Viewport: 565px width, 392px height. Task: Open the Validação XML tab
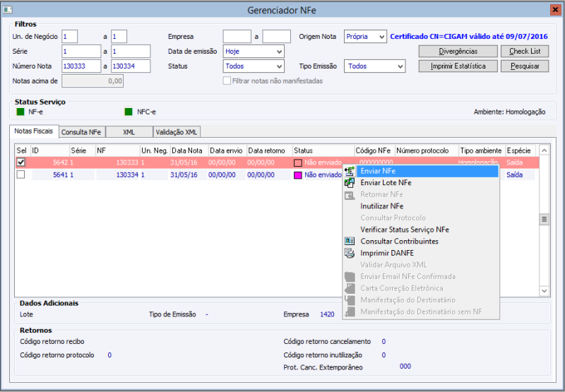point(177,132)
